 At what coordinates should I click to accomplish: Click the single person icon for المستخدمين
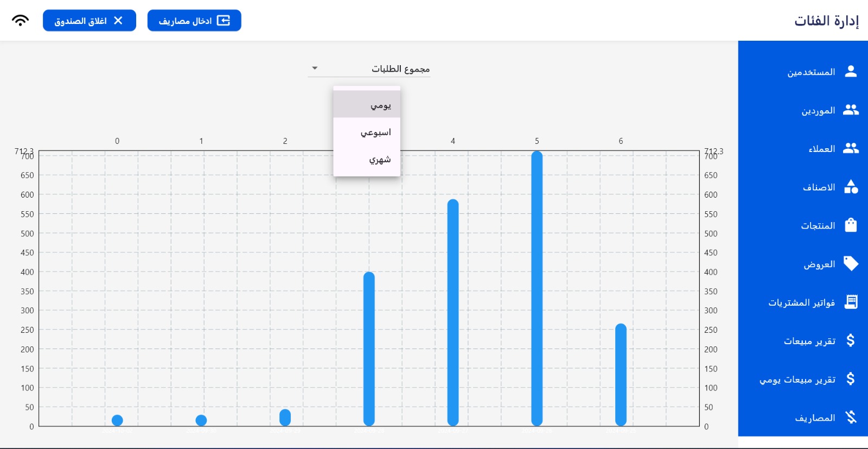click(851, 72)
